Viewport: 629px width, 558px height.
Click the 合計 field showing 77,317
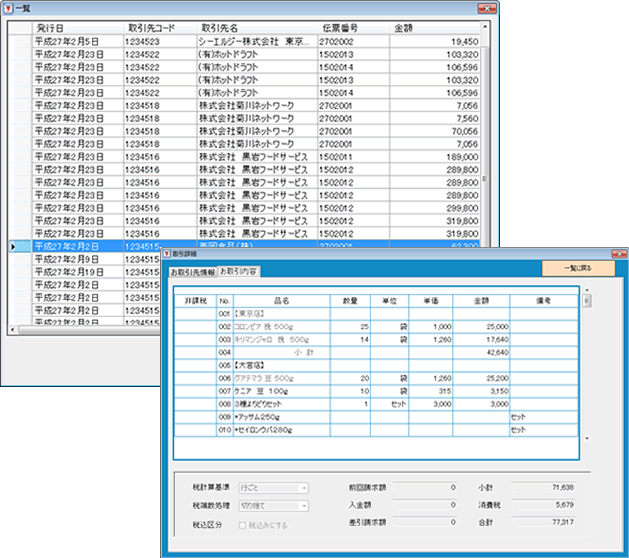(x=543, y=522)
